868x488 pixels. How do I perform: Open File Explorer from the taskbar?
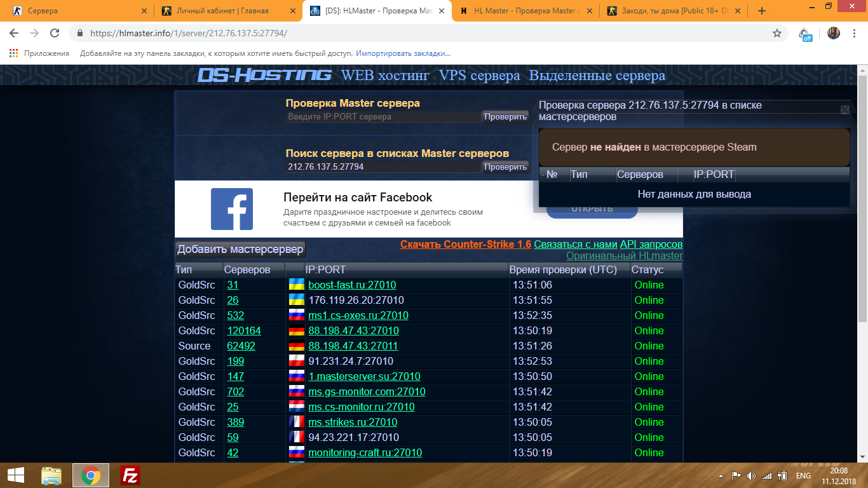click(x=51, y=475)
